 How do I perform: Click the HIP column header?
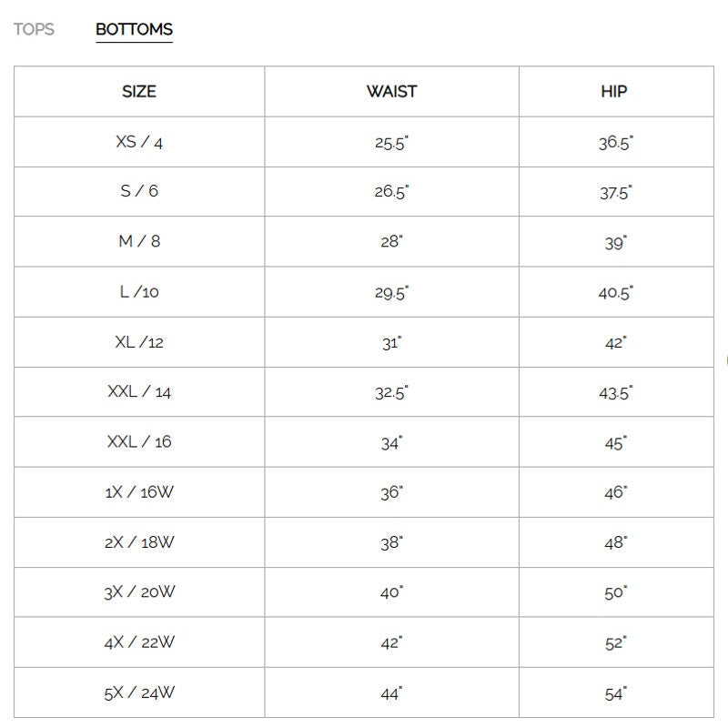click(x=614, y=91)
